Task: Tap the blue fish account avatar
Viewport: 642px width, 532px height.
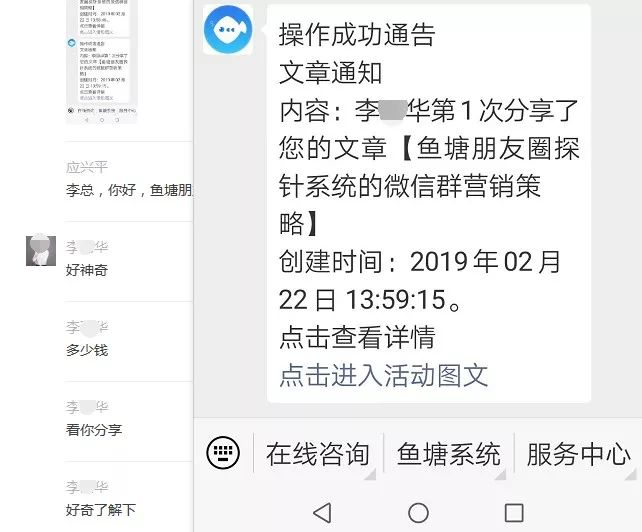Action: pos(228,29)
